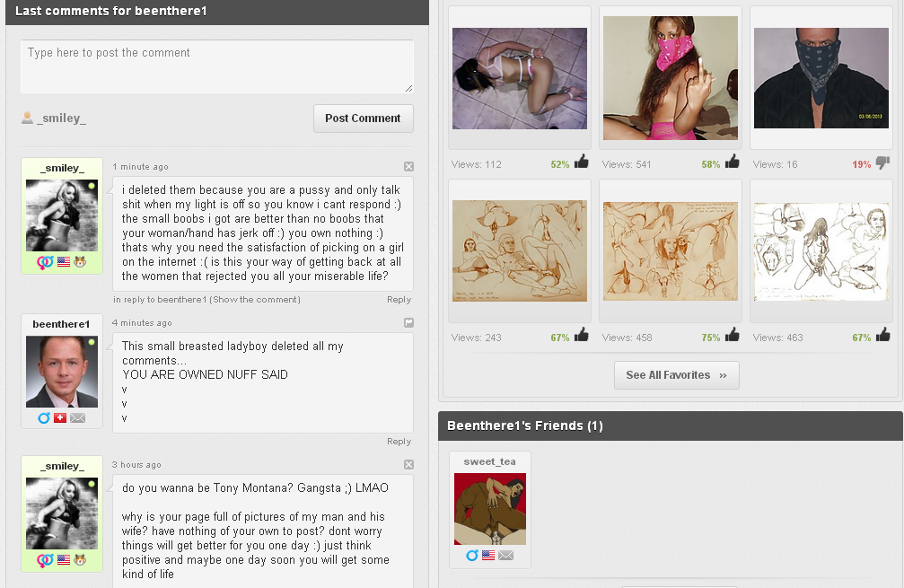
Task: Delete _smiley_'s comment from 1 minute ago
Action: tap(408, 167)
